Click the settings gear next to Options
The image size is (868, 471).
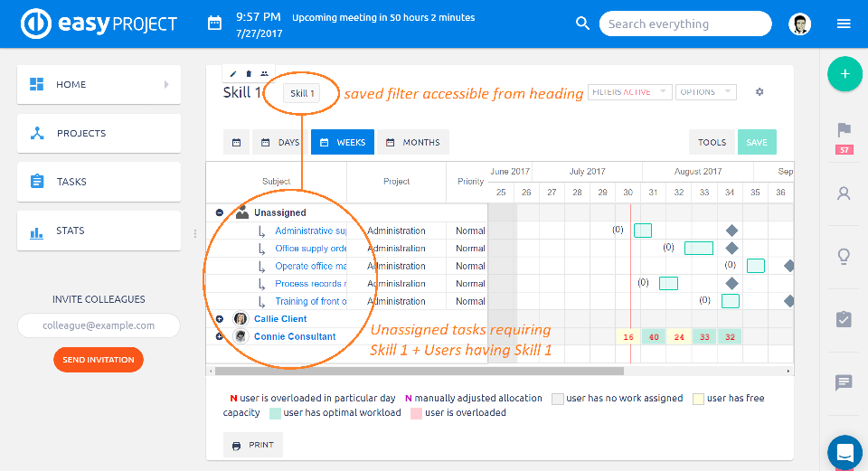[759, 92]
